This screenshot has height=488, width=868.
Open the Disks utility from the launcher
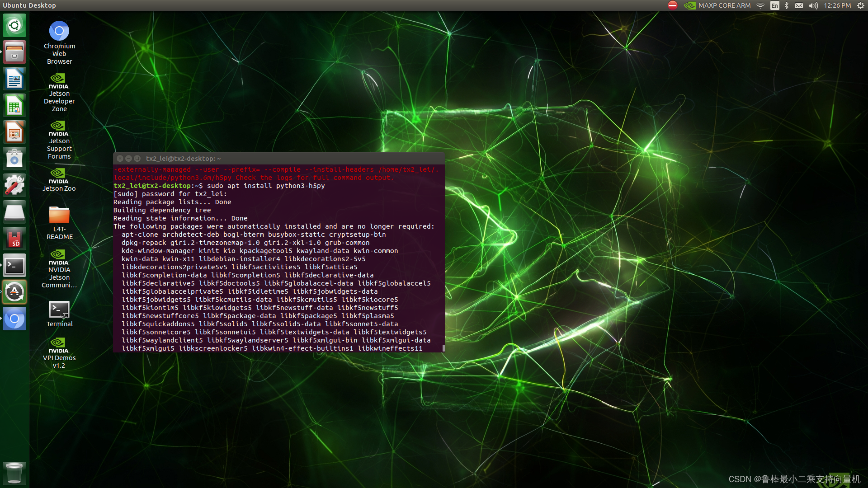pyautogui.click(x=14, y=211)
